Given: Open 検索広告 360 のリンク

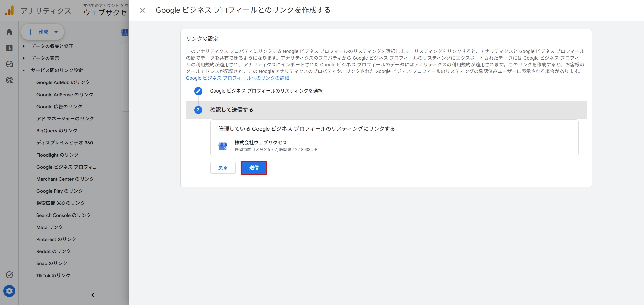Looking at the screenshot, I should pyautogui.click(x=60, y=203).
